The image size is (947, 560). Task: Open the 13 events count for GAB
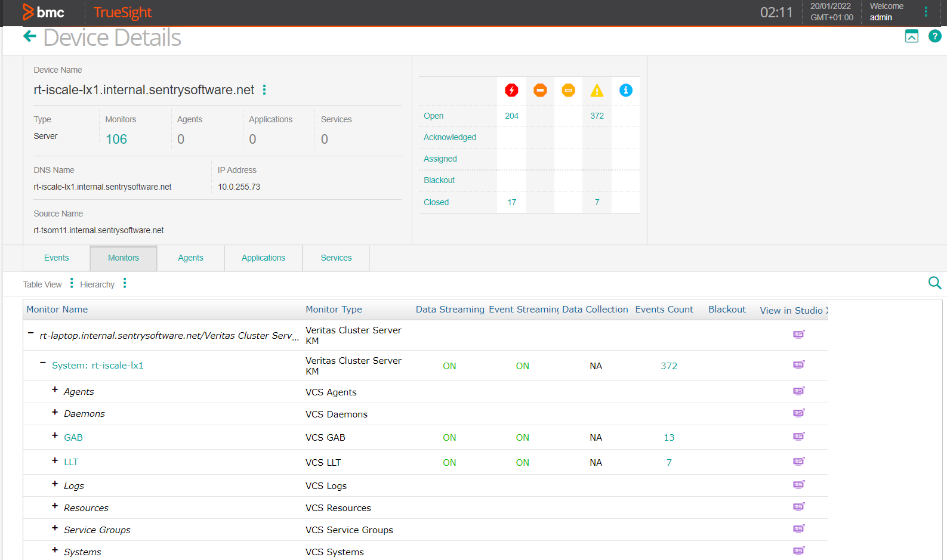click(669, 438)
